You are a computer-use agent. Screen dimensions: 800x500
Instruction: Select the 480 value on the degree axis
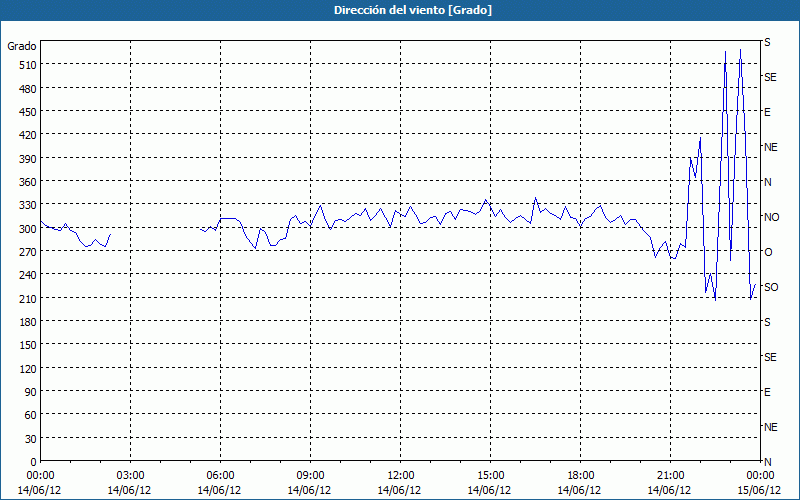point(28,89)
